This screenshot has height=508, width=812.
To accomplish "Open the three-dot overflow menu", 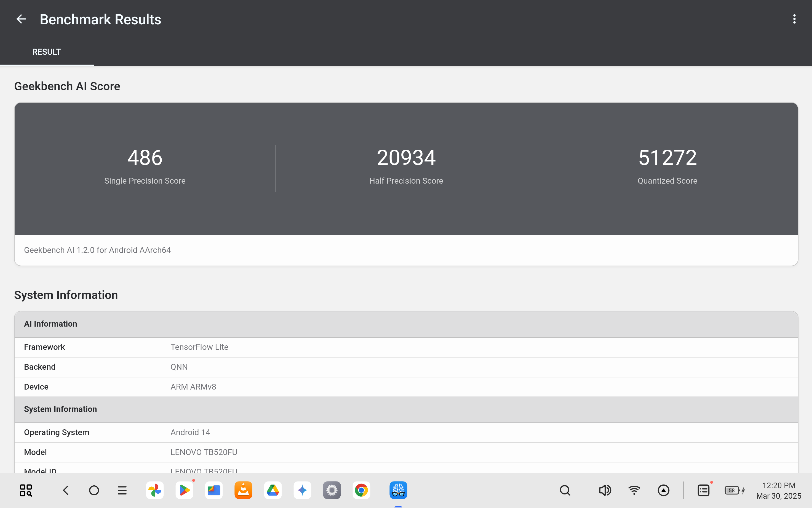I will click(794, 19).
